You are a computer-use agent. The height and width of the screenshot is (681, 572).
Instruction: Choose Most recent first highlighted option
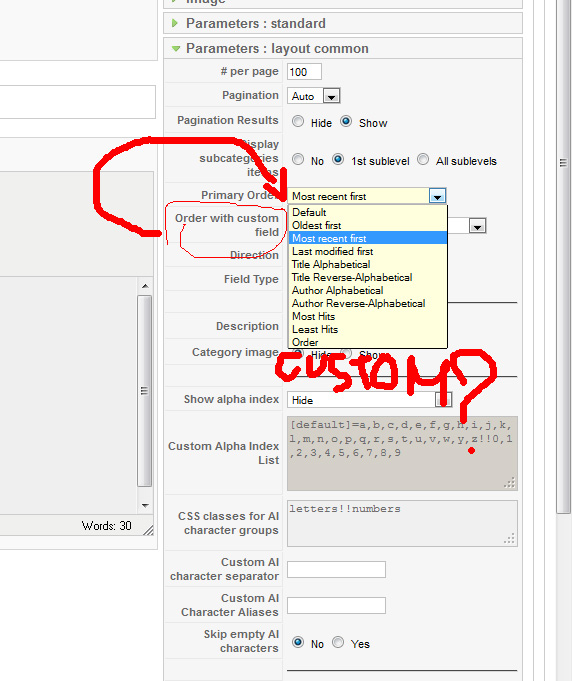[367, 238]
